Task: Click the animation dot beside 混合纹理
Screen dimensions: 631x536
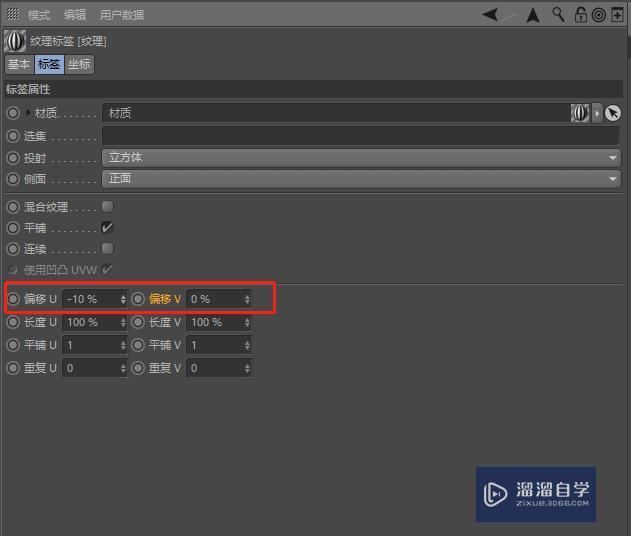Action: (x=13, y=207)
